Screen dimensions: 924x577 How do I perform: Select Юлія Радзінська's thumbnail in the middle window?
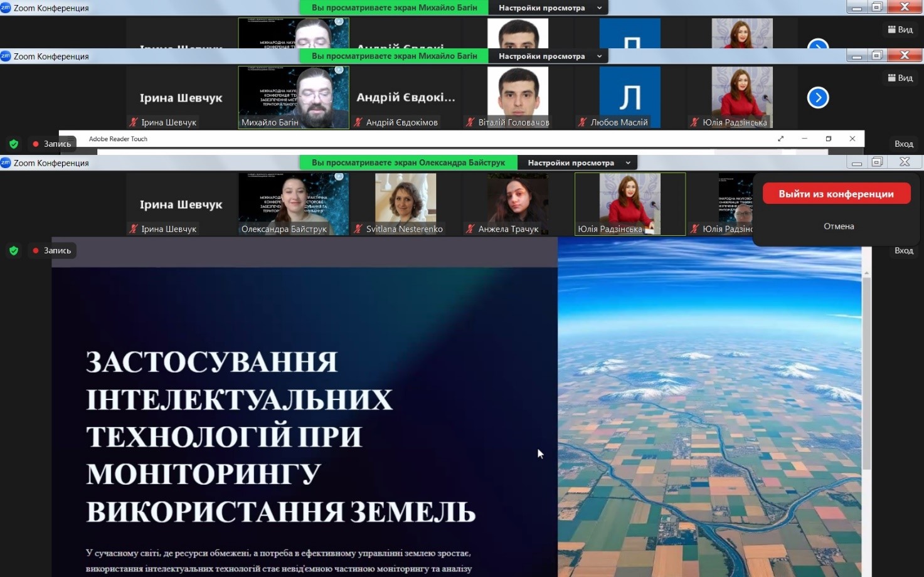coord(742,97)
